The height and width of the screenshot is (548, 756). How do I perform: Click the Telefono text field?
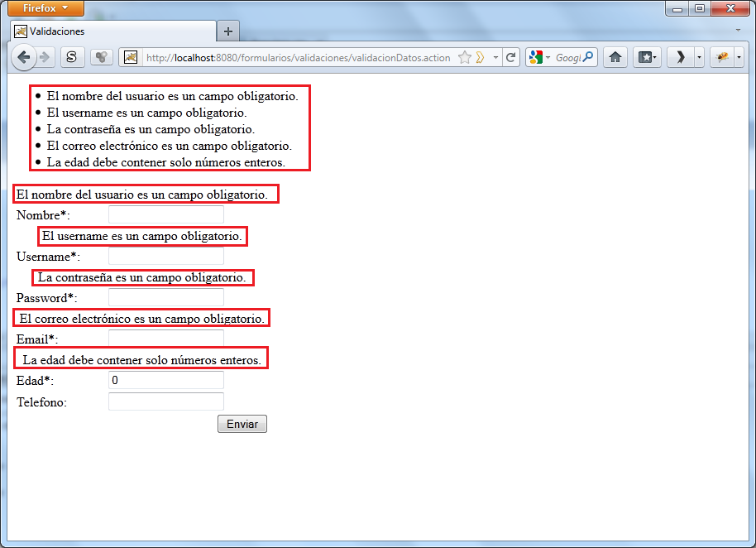coord(165,401)
